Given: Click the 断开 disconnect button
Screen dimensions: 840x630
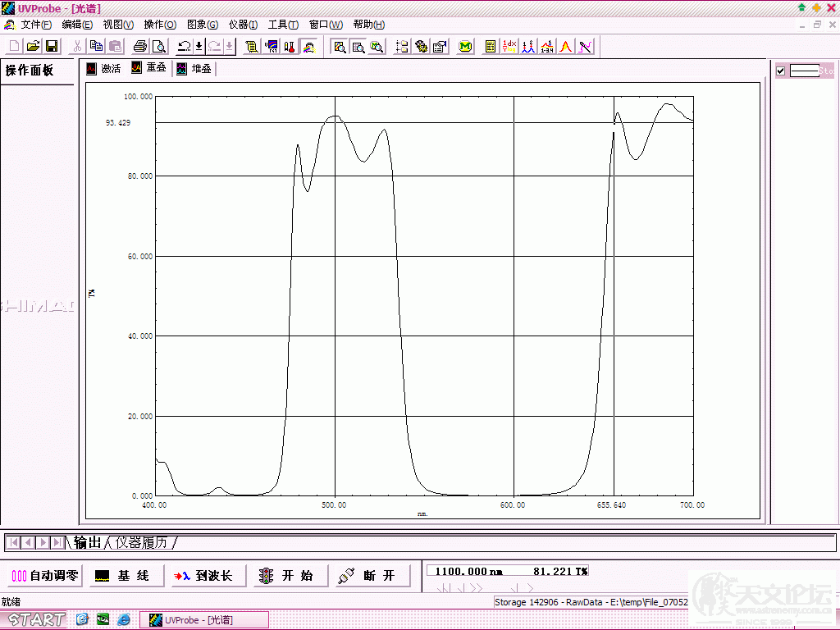Looking at the screenshot, I should click(373, 576).
